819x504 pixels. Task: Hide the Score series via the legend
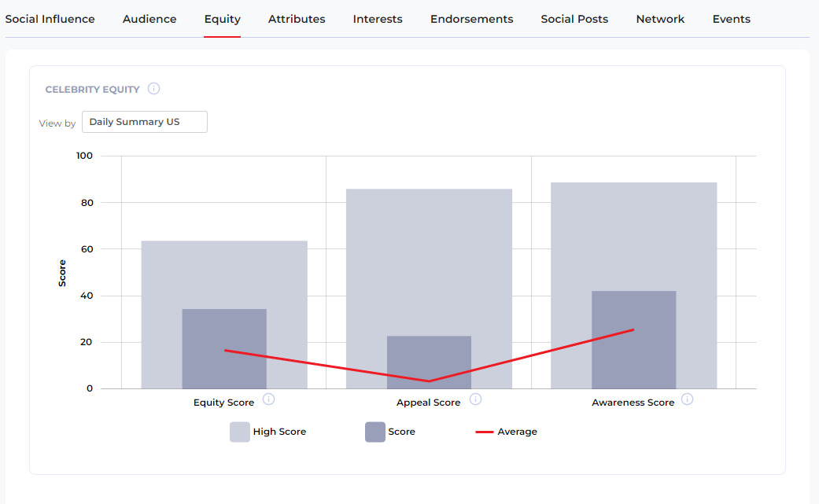pos(403,431)
